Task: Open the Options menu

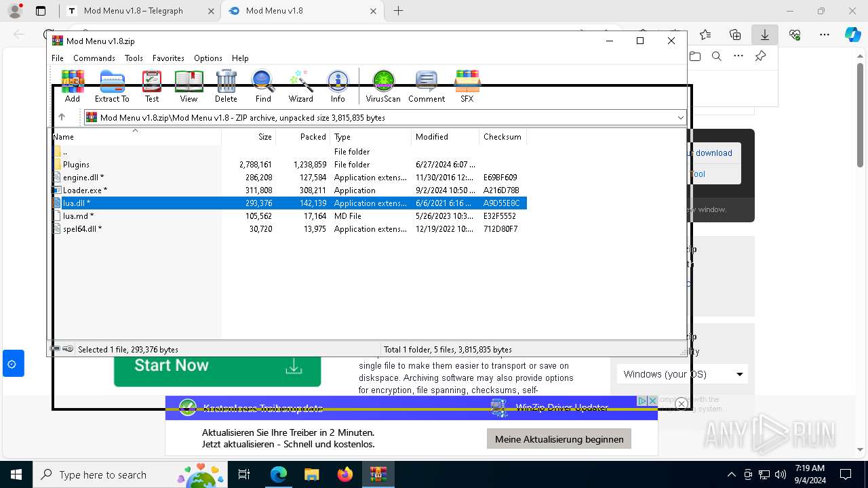Action: pyautogui.click(x=208, y=58)
